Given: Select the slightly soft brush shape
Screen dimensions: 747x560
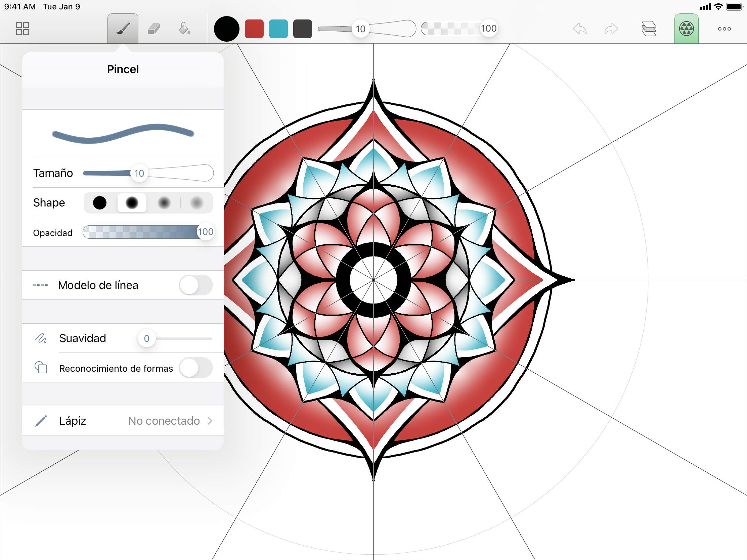Looking at the screenshot, I should coord(132,203).
